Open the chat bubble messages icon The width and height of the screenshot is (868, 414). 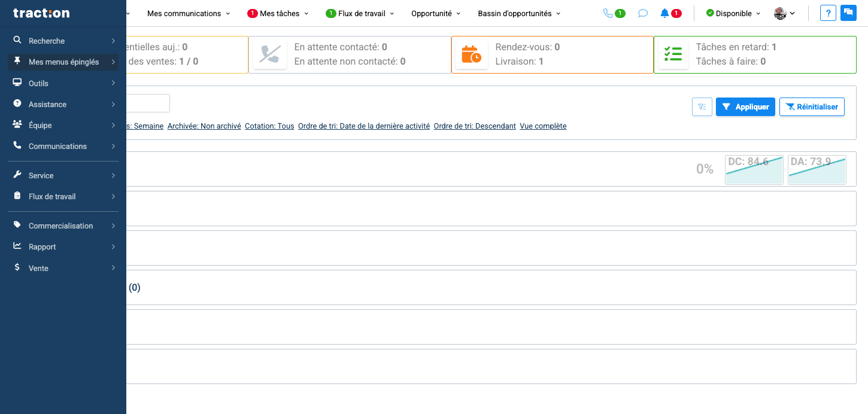pos(643,13)
